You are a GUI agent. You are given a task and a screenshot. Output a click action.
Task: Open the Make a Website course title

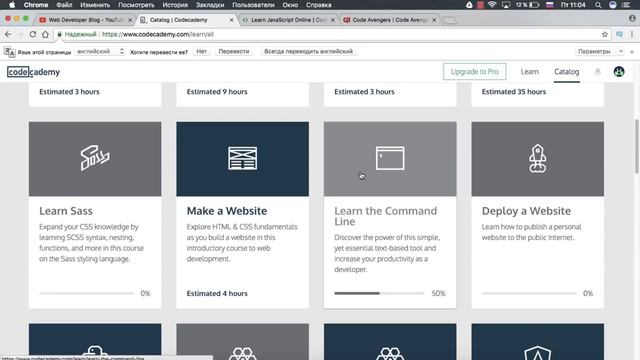pyautogui.click(x=227, y=211)
